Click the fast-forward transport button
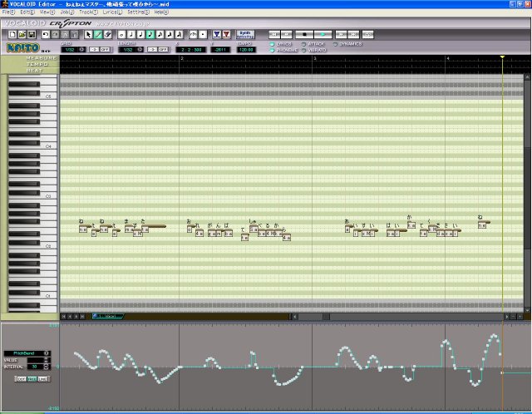This screenshot has width=532, height=414. pos(341,35)
